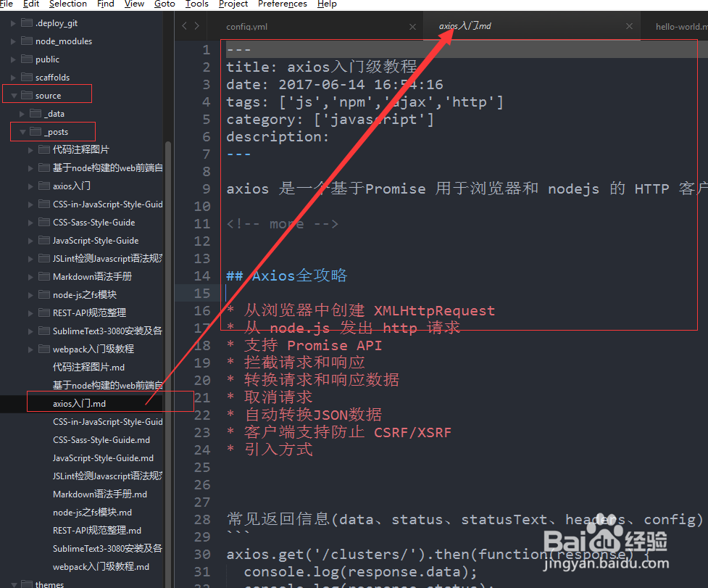The image size is (708, 588).
Task: Go to previous tab with left arrow
Action: 184,26
